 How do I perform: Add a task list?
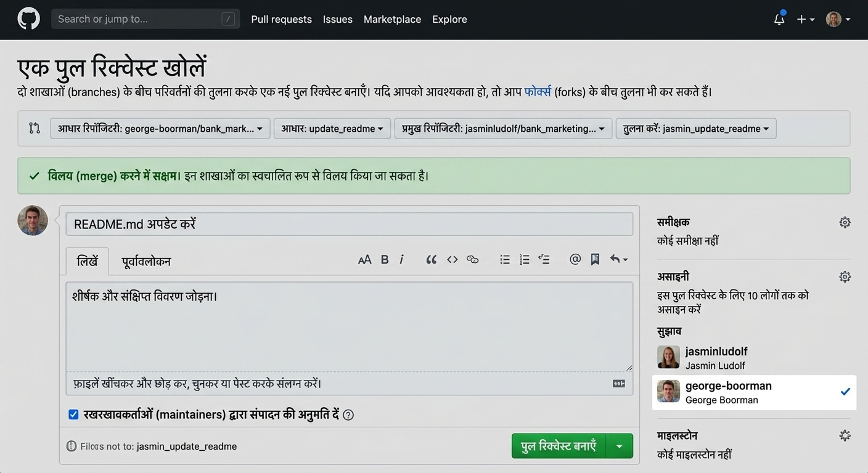tap(544, 259)
